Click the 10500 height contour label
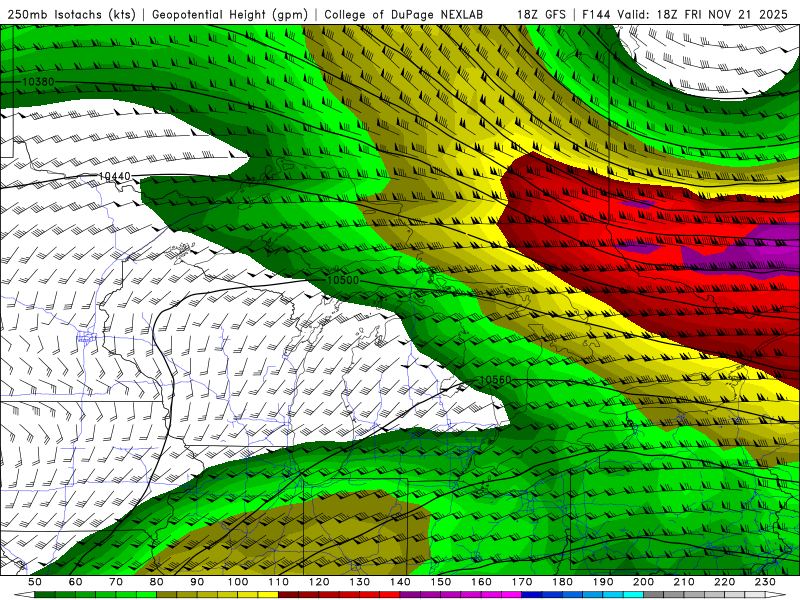This screenshot has height=600, width=800. pos(343,280)
